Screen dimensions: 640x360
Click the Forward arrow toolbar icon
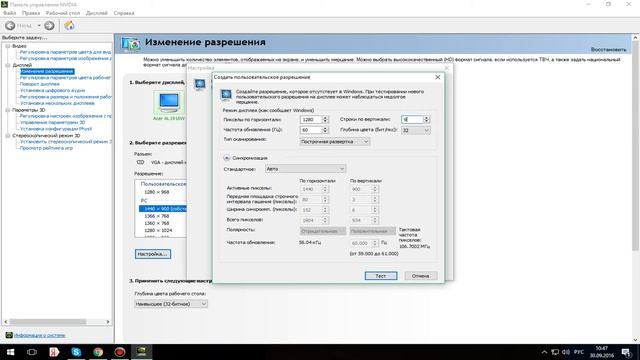49,26
